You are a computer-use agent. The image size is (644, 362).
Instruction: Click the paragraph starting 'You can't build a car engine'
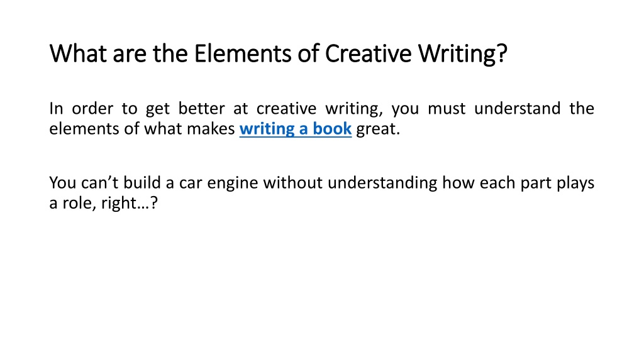pos(321,192)
